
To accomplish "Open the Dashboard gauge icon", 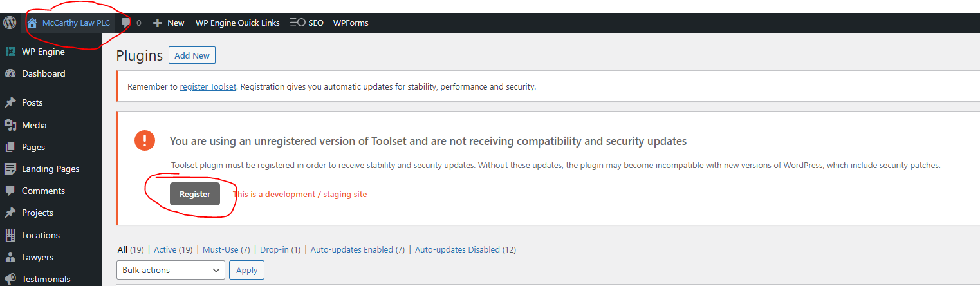I will point(10,73).
